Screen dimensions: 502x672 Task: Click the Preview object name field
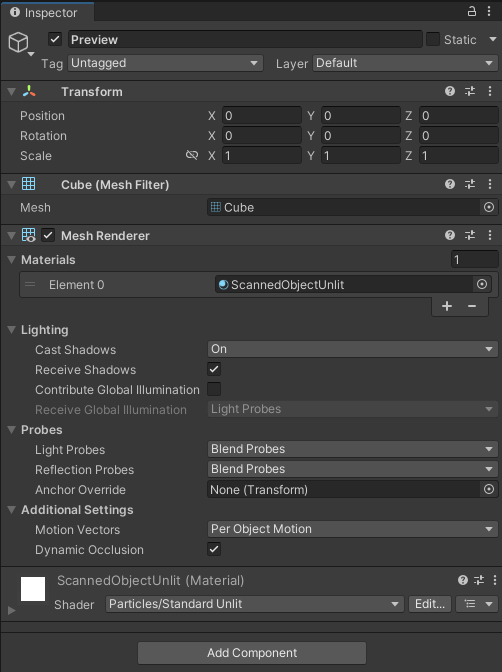(245, 39)
